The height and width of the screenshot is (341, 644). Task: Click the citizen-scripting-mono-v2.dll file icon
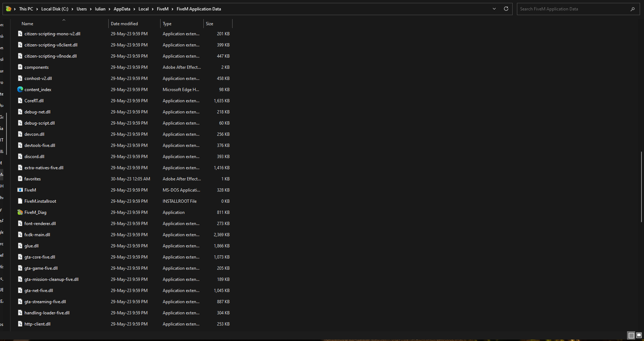[x=20, y=33]
